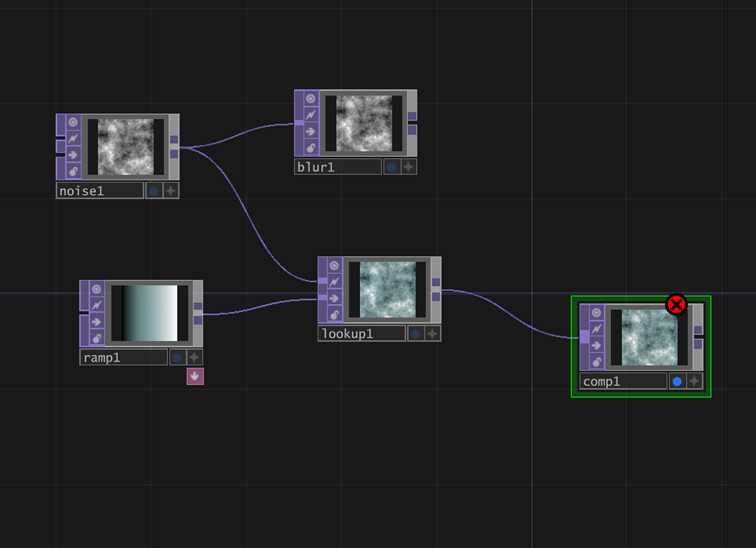The image size is (756, 548).
Task: Select the blur1 node thumbnail
Action: [364, 123]
